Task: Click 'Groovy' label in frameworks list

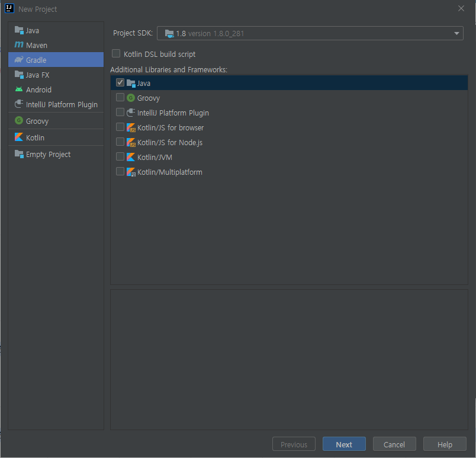Action: pos(149,98)
